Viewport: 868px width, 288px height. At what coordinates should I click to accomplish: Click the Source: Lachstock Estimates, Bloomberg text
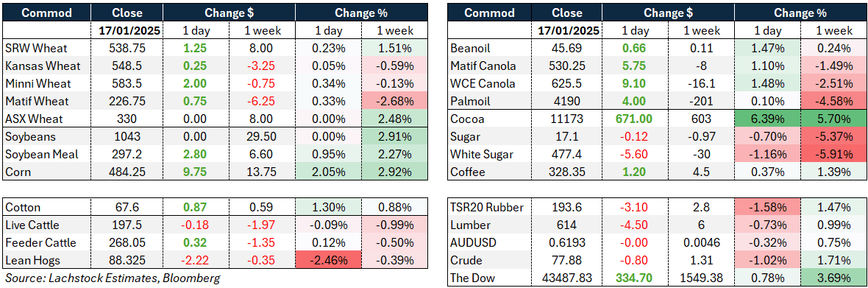(111, 278)
